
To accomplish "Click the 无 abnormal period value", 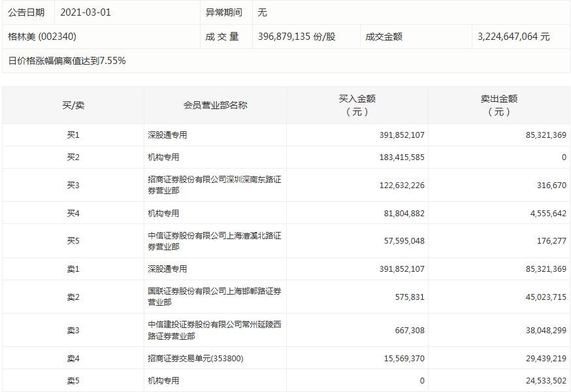I will click(262, 12).
